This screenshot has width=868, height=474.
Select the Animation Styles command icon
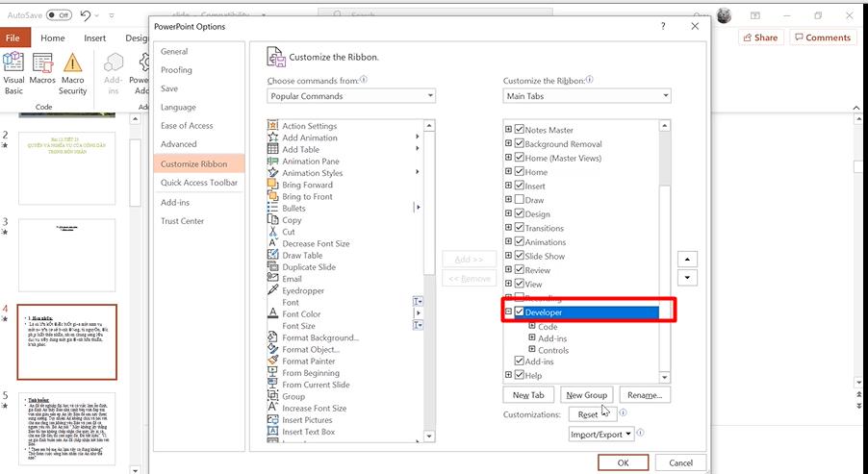tap(272, 172)
